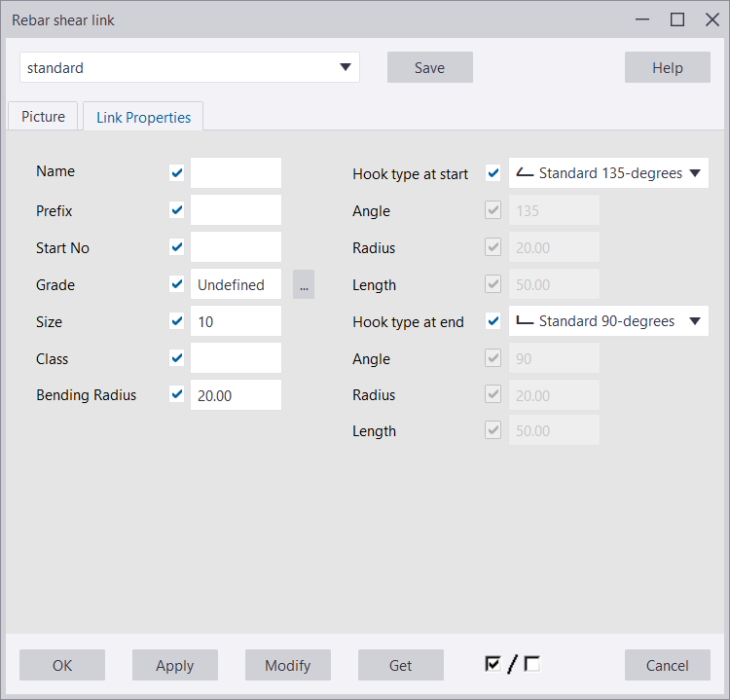This screenshot has width=730, height=700.
Task: Select the Link Properties tab
Action: [143, 117]
